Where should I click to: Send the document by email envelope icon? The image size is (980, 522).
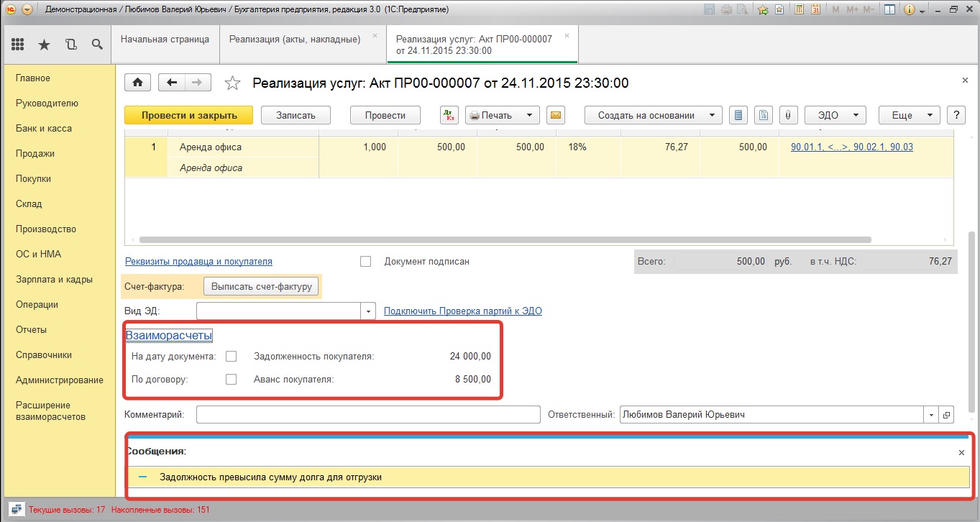pyautogui.click(x=555, y=115)
